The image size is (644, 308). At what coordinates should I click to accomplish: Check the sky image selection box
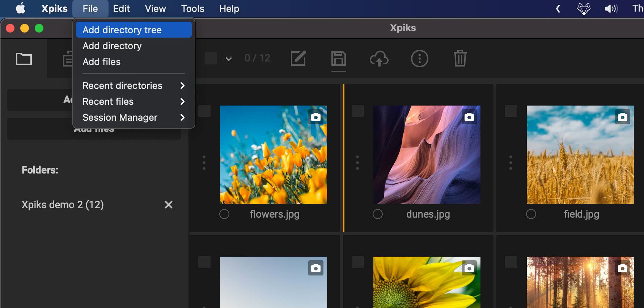click(x=204, y=262)
